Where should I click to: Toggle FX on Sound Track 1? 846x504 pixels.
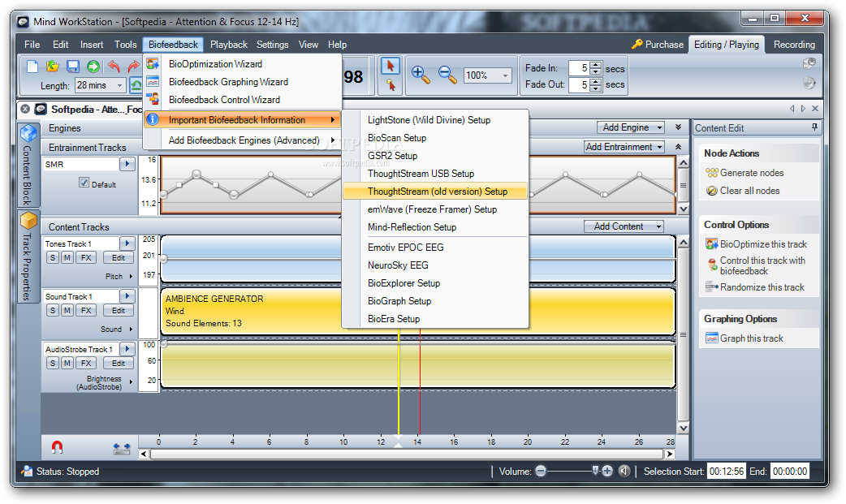coord(86,310)
